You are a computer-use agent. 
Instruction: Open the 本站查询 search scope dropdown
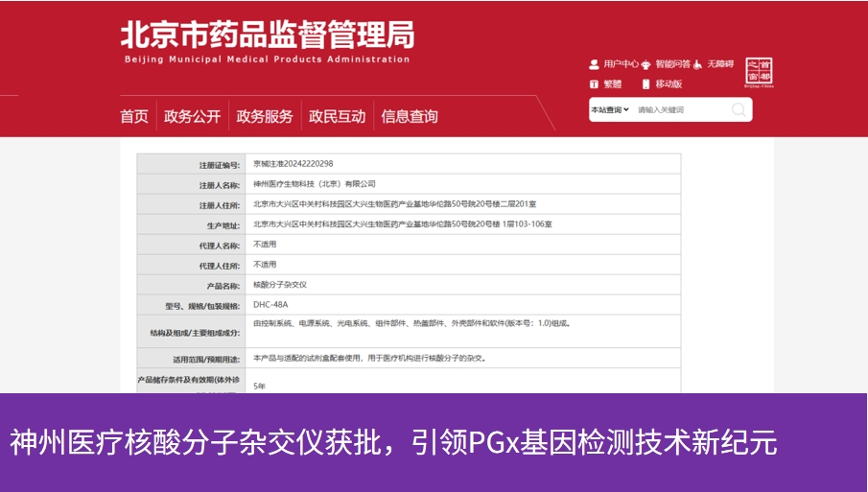click(609, 109)
